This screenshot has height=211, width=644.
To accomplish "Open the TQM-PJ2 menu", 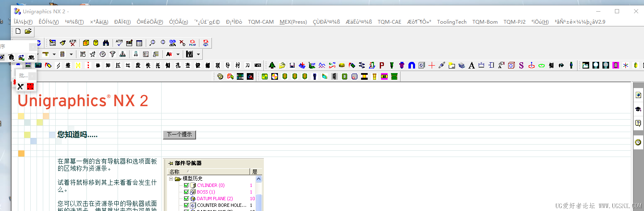I will click(x=514, y=22).
